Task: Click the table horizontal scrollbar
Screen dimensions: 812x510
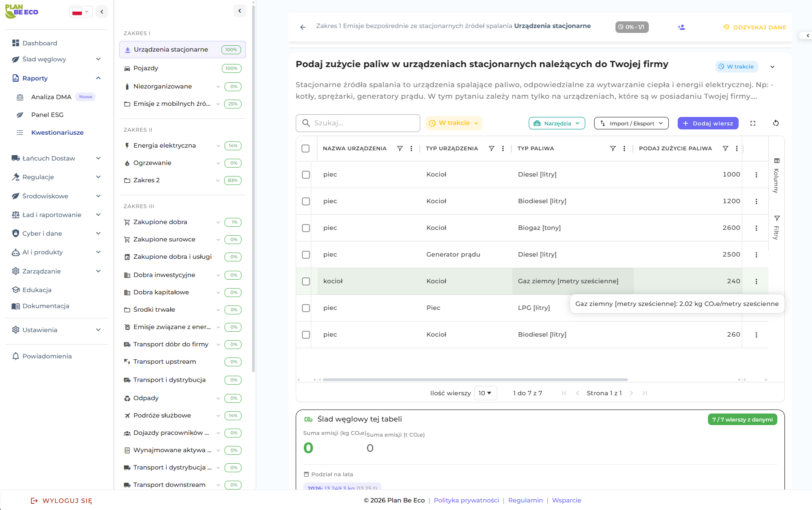Action: [x=475, y=380]
